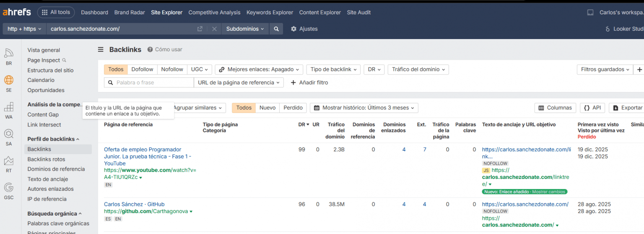Open the http + https protocol dropdown

pyautogui.click(x=24, y=29)
